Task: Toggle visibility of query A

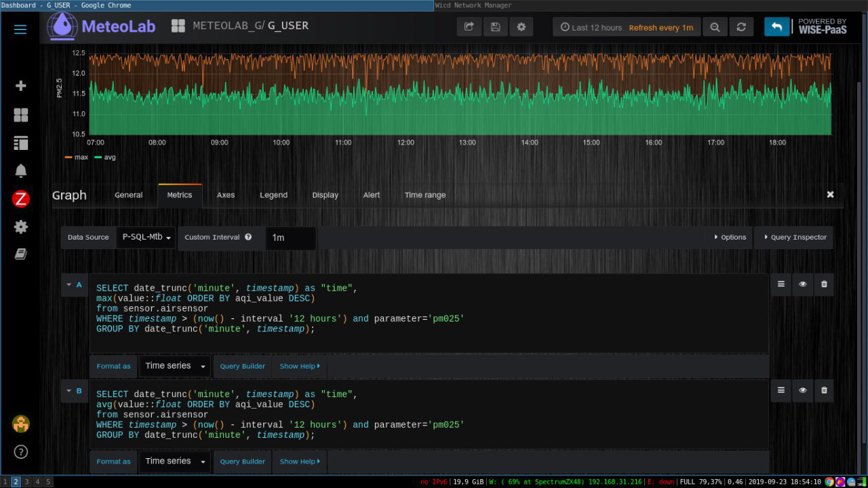Action: [x=802, y=284]
